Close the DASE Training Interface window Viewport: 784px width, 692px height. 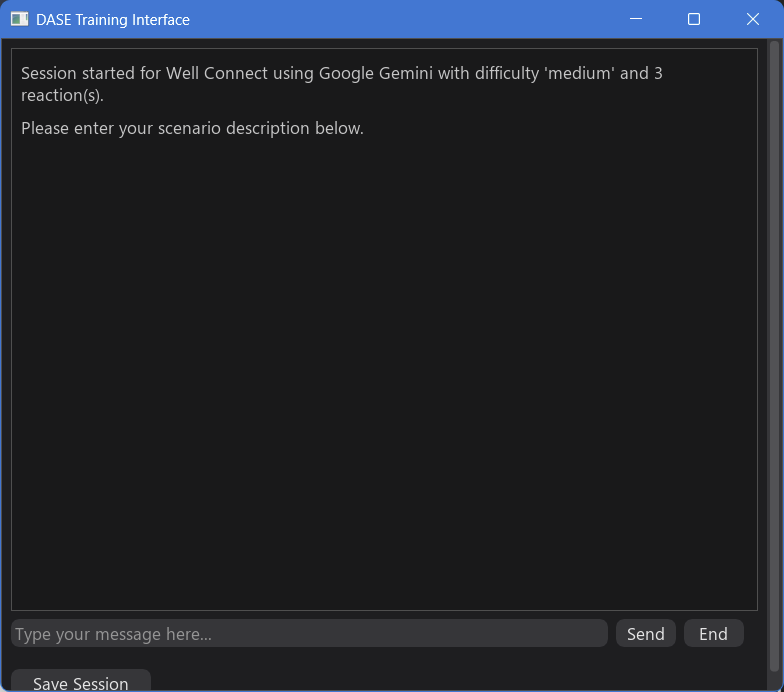click(x=753, y=19)
